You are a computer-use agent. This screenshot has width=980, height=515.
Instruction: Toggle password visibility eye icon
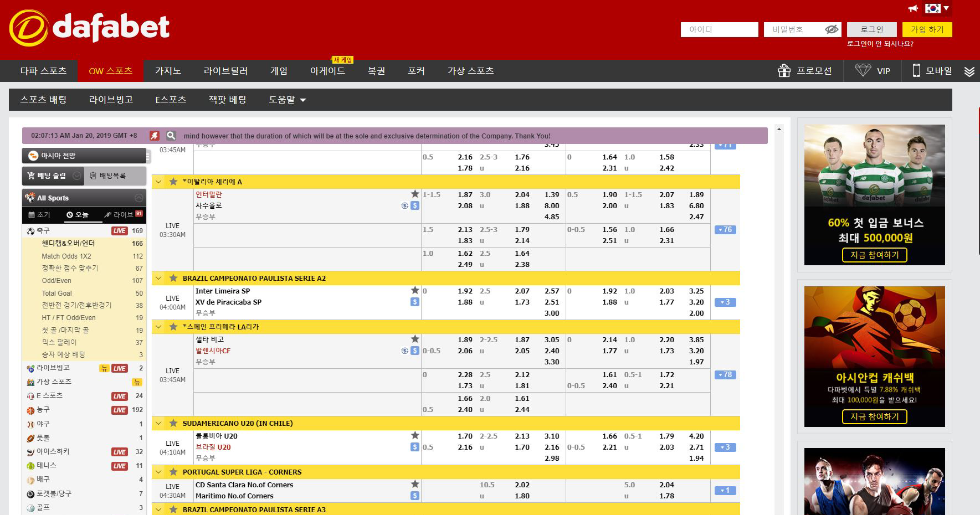point(832,29)
